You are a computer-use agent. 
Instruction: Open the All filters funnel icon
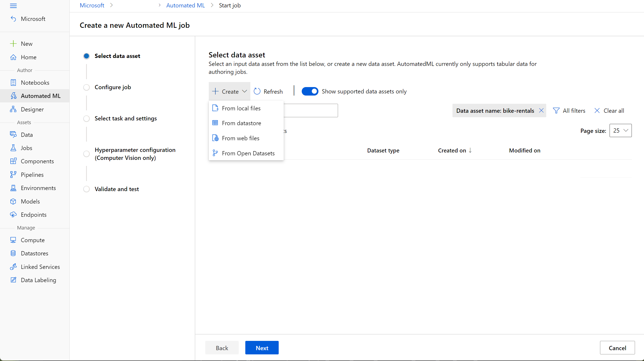(556, 111)
